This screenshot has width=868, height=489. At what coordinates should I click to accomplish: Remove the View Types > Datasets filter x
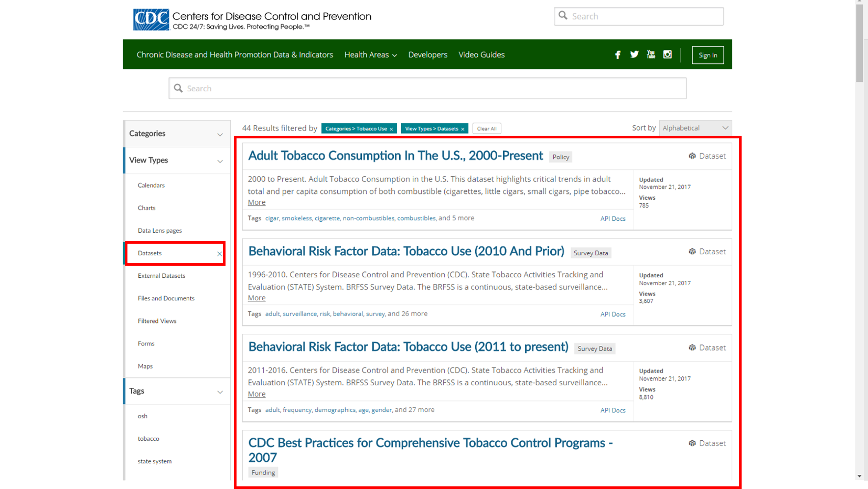click(463, 129)
